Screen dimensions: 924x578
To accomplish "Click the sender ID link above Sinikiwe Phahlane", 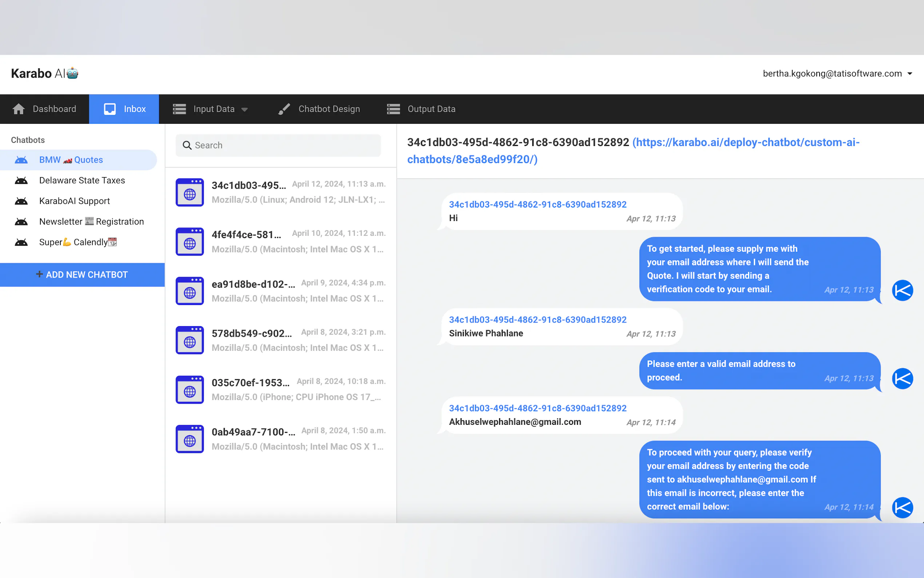I will click(x=537, y=320).
